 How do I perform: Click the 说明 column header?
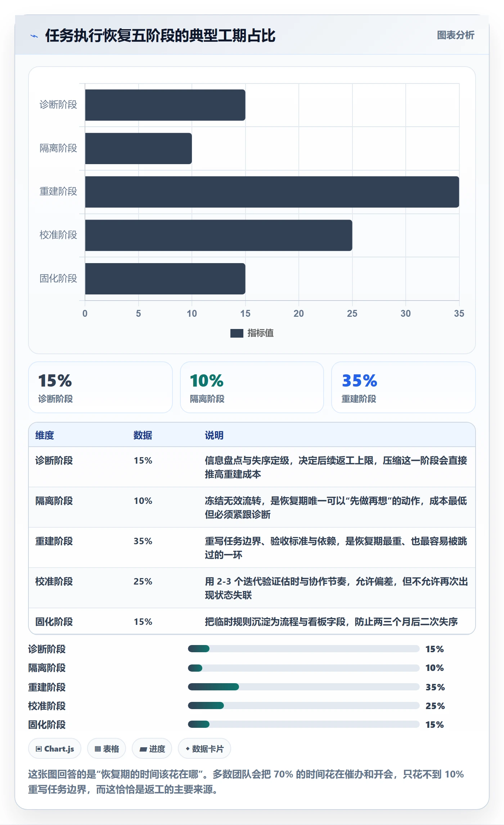(x=214, y=435)
